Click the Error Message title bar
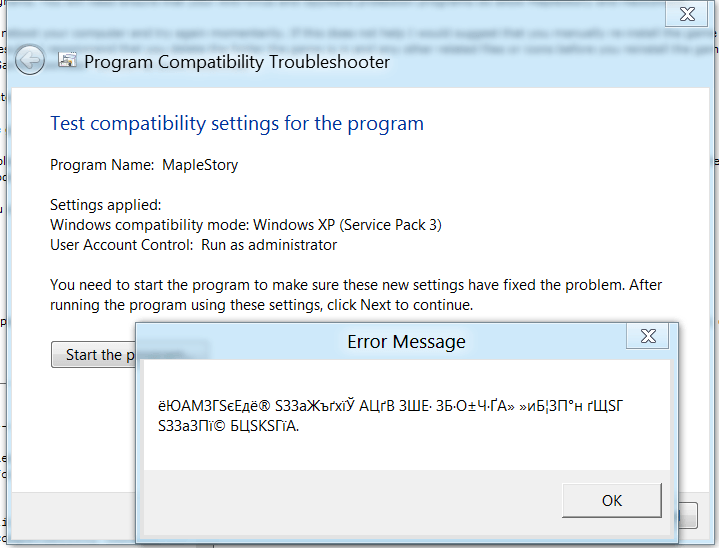Screen dimensions: 719x548 pos(406,341)
